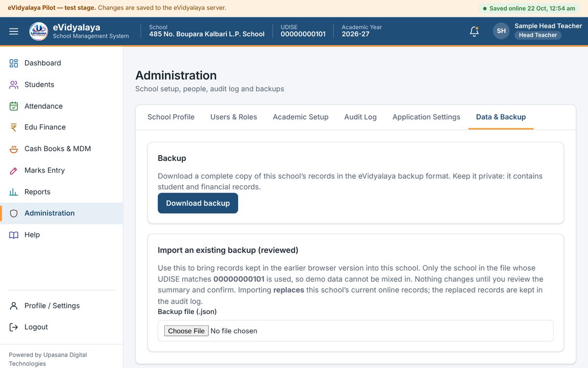Viewport: 588px width, 368px height.
Task: Open the Audit Log tab
Action: click(x=361, y=117)
